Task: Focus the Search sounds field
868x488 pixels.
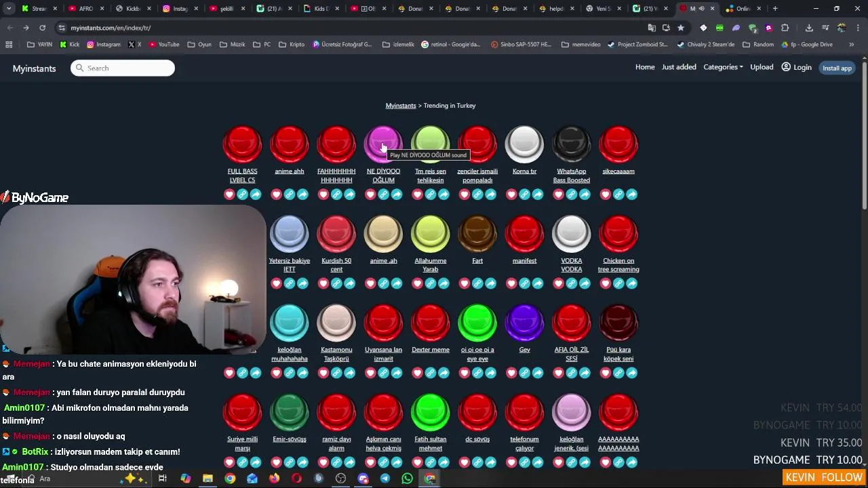Action: (x=123, y=68)
